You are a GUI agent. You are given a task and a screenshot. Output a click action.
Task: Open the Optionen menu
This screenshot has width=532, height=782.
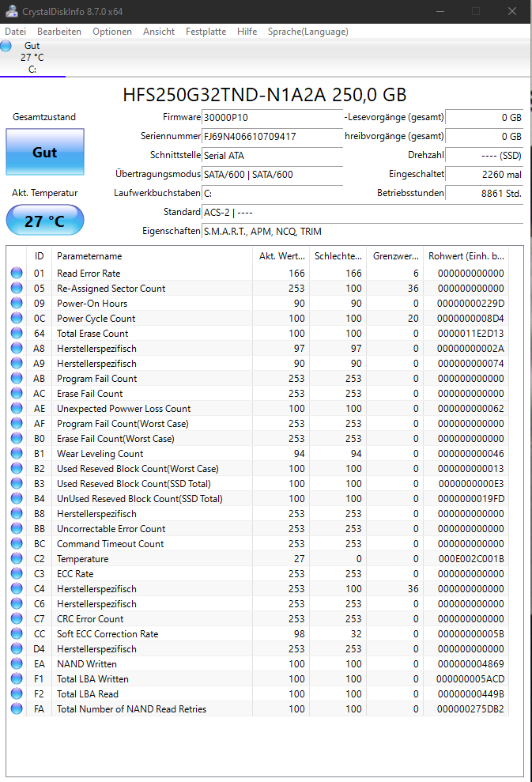tap(112, 32)
